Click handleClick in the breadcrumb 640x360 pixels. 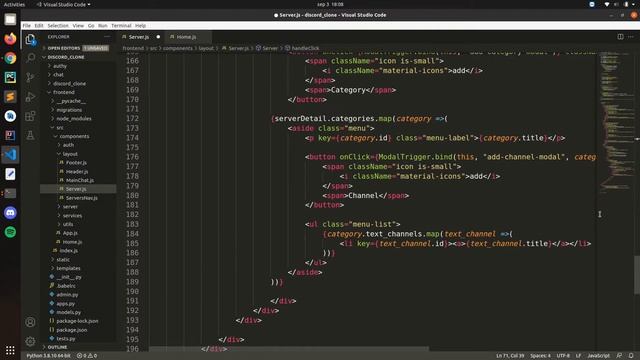pos(305,48)
